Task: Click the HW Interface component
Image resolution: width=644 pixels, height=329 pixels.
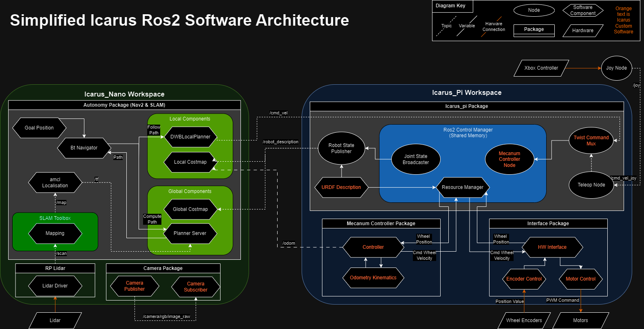Action: click(552, 247)
